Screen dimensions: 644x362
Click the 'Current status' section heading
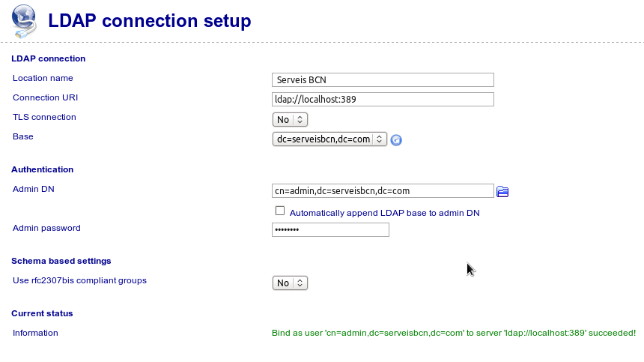tap(42, 313)
